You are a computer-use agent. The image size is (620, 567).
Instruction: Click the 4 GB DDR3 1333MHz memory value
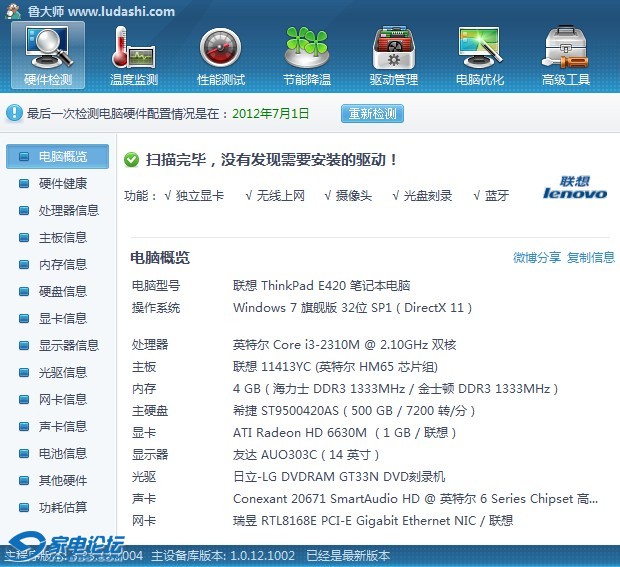pyautogui.click(x=395, y=389)
